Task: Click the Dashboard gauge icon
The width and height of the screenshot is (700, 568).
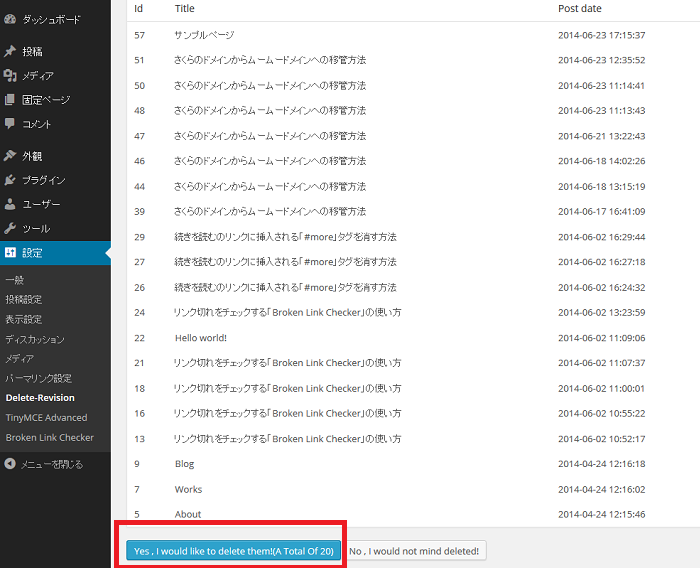Action: (x=10, y=19)
